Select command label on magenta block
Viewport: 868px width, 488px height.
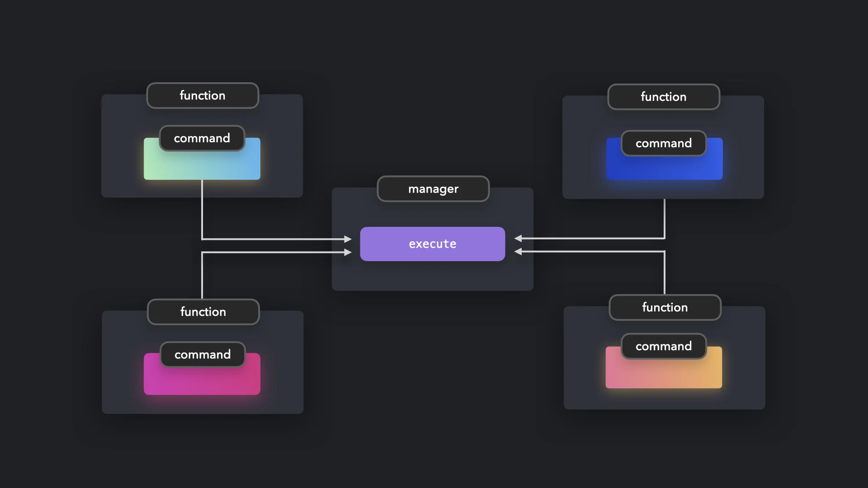pyautogui.click(x=202, y=355)
